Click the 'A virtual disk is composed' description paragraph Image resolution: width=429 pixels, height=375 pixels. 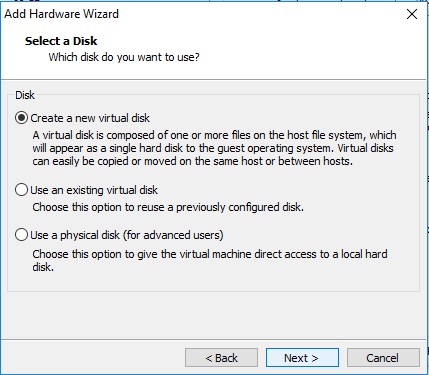point(214,148)
